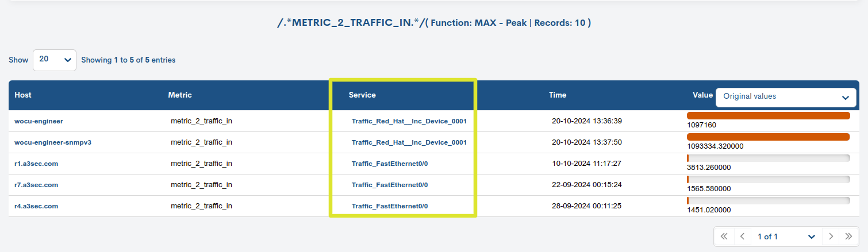This screenshot has height=252, width=868.
Task: Select metric_2_traffic_in in r7.a3sec.com row
Action: (201, 185)
